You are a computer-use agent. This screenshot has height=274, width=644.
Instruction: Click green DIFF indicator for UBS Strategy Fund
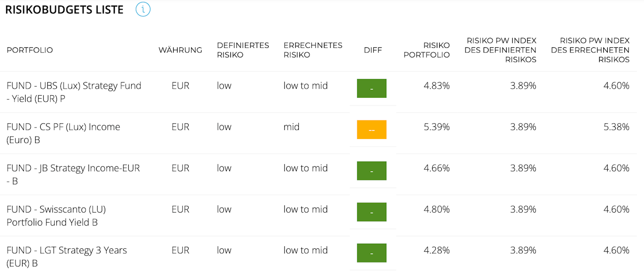coord(372,88)
